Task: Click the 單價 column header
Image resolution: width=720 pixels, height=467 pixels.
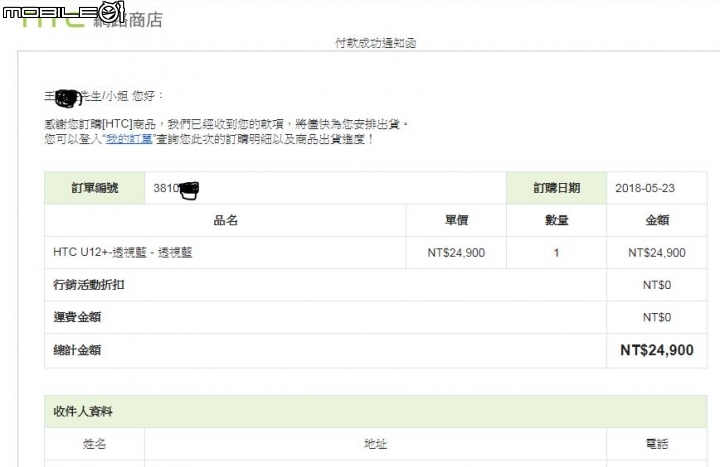Action: click(x=456, y=220)
